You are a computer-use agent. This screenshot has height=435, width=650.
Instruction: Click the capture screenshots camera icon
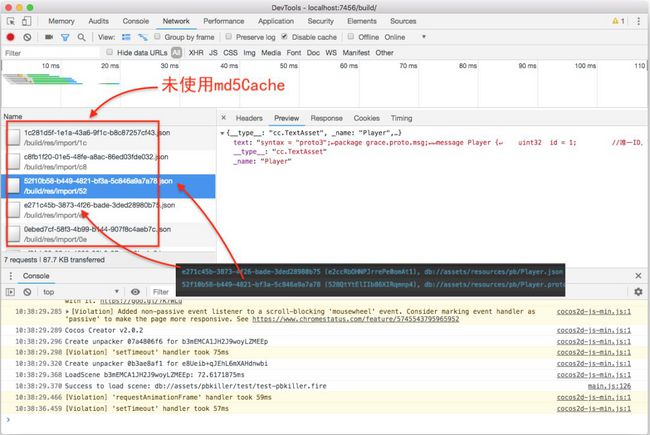coord(49,37)
